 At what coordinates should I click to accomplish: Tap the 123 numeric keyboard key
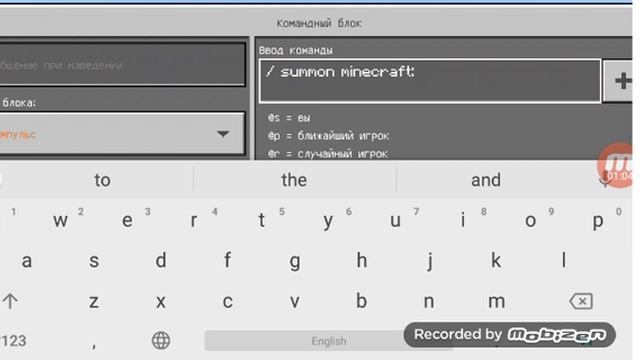click(14, 341)
